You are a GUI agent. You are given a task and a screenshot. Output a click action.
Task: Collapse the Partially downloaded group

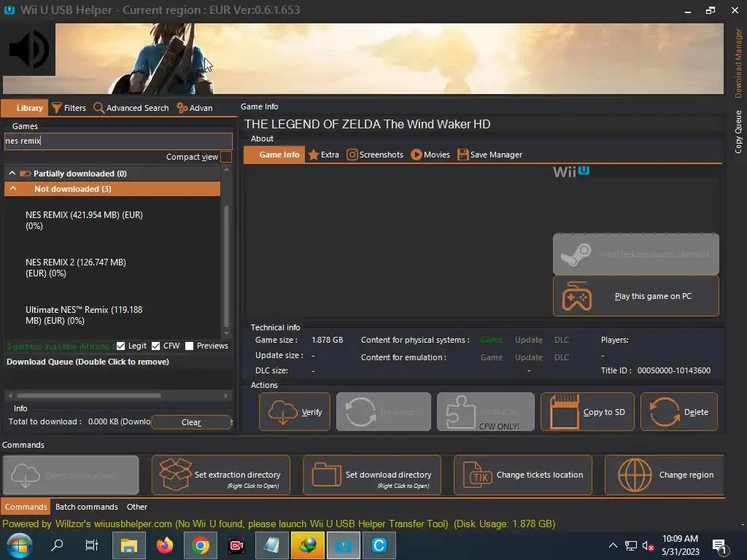click(x=12, y=174)
